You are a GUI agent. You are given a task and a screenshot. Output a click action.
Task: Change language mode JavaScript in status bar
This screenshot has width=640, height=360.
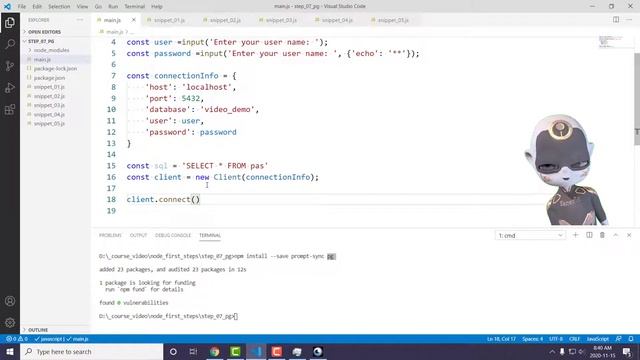pyautogui.click(x=598, y=339)
